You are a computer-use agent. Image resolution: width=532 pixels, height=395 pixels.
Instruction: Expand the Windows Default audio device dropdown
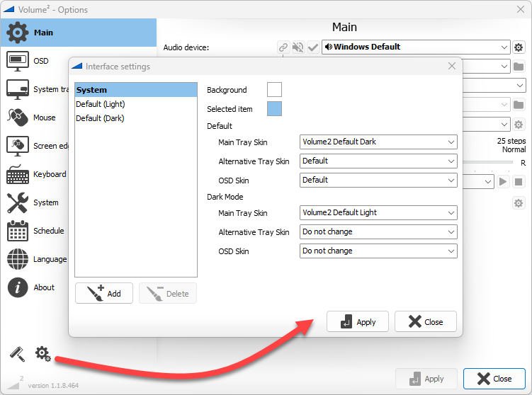[415, 47]
